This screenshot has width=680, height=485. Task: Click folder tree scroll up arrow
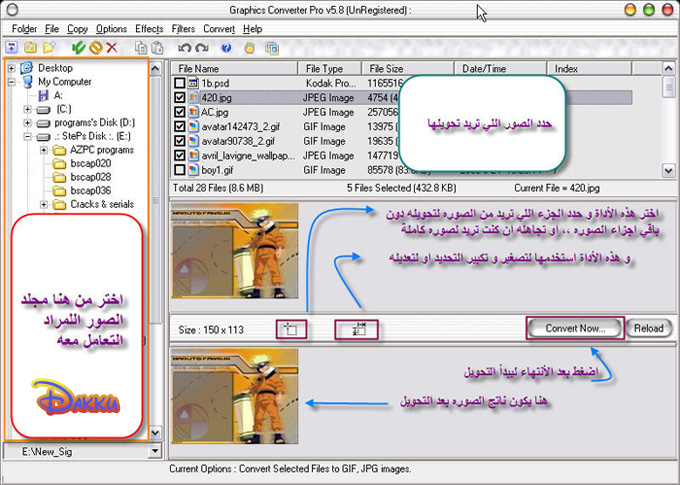pyautogui.click(x=155, y=68)
